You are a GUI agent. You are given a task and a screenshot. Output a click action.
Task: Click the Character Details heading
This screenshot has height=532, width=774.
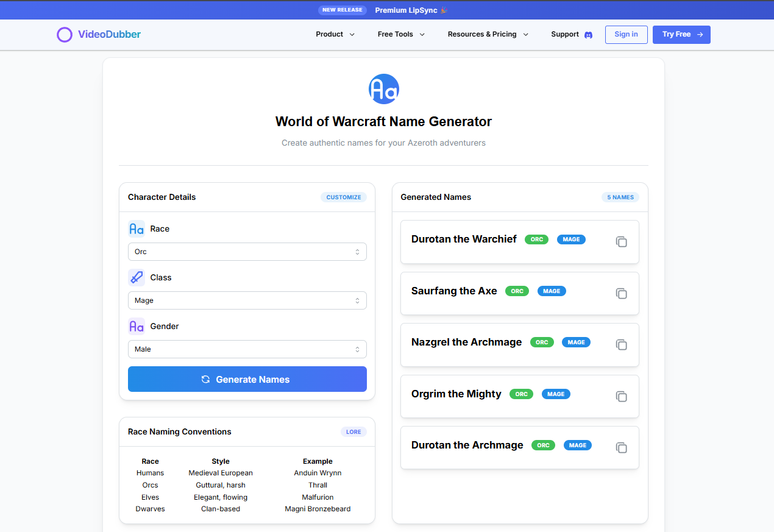tap(162, 197)
